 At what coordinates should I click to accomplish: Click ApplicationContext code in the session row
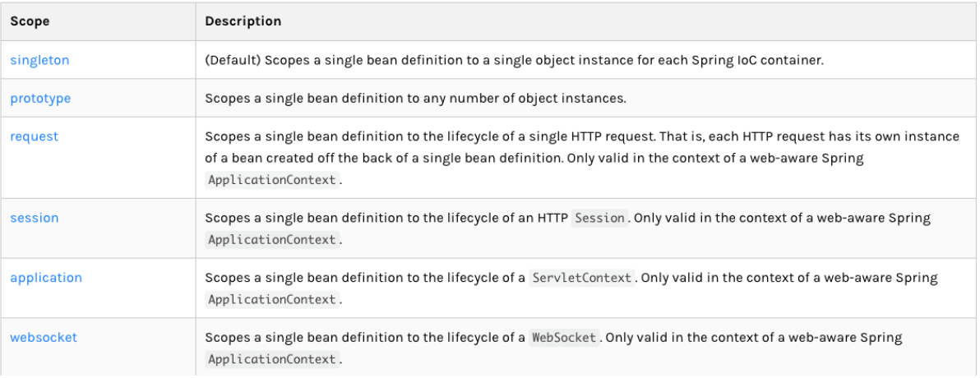[272, 240]
